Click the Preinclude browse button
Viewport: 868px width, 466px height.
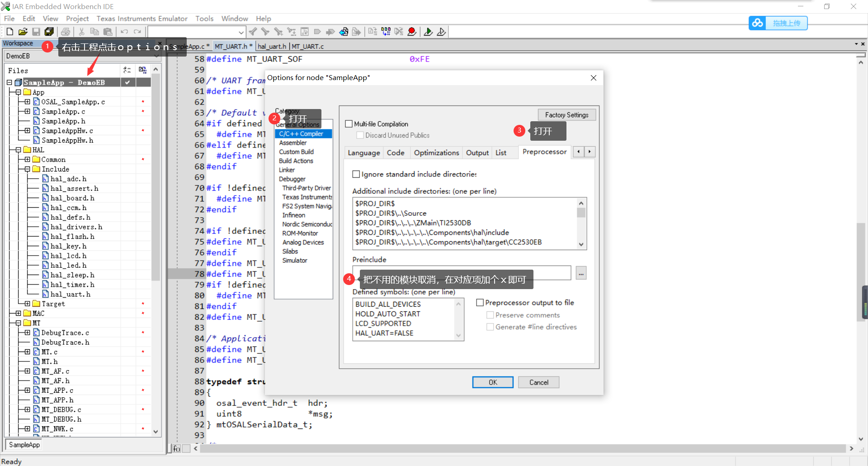click(x=581, y=273)
